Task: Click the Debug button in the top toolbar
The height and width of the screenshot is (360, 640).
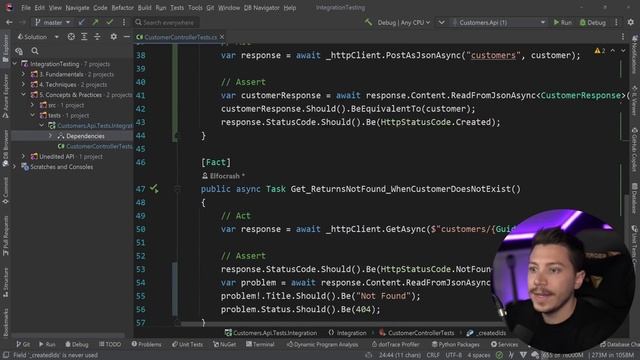Action: click(593, 22)
